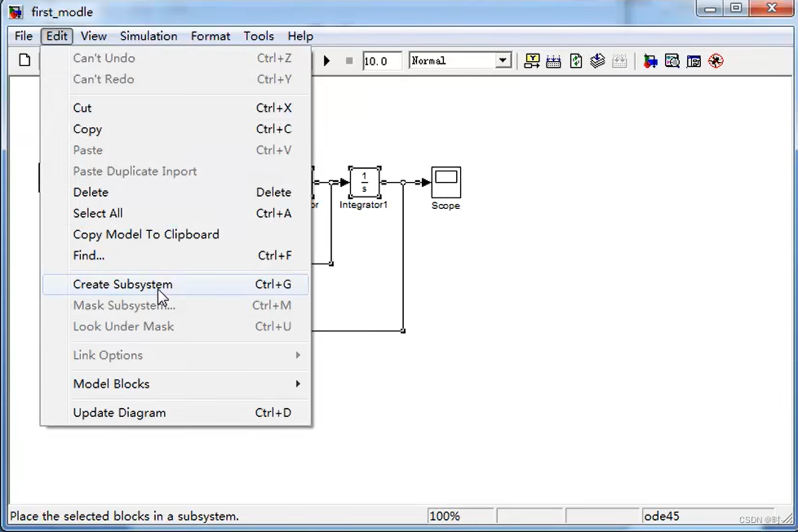Click the refresh model blocks toolbar icon
Image resolution: width=798 pixels, height=532 pixels.
(x=576, y=60)
